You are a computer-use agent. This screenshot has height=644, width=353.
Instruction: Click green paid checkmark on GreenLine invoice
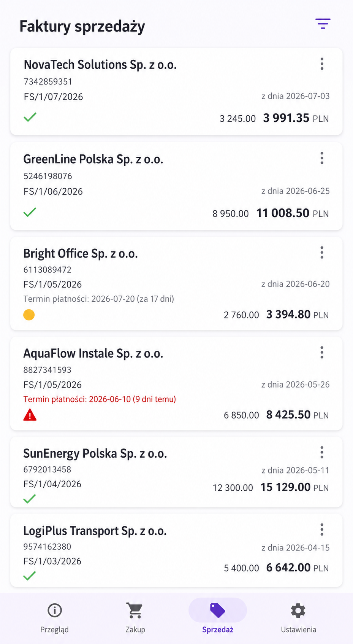click(30, 212)
